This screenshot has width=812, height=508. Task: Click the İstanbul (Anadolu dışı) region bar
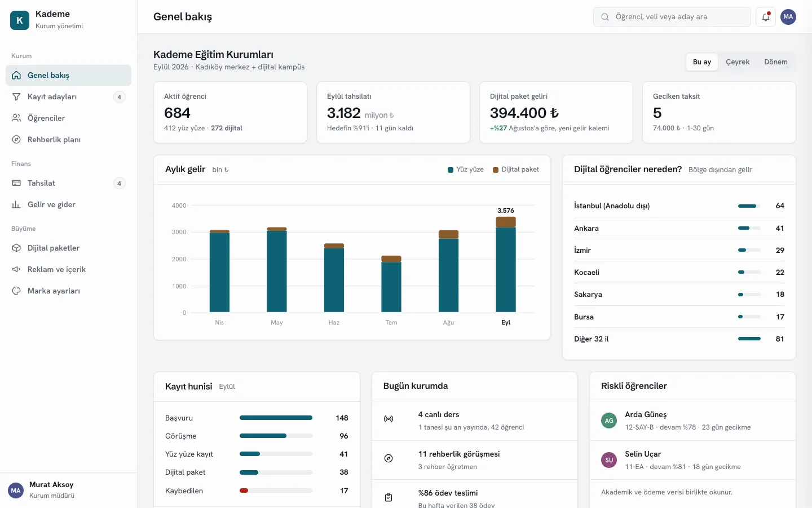point(749,206)
